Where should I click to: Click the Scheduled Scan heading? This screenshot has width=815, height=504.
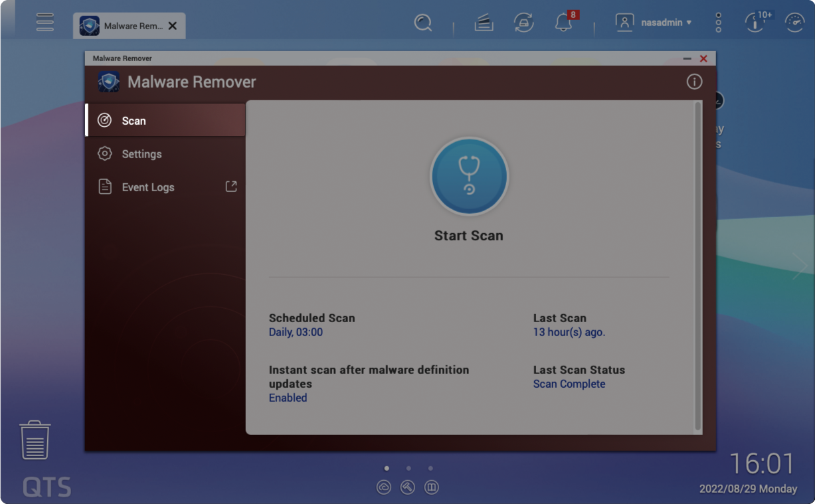click(x=312, y=318)
